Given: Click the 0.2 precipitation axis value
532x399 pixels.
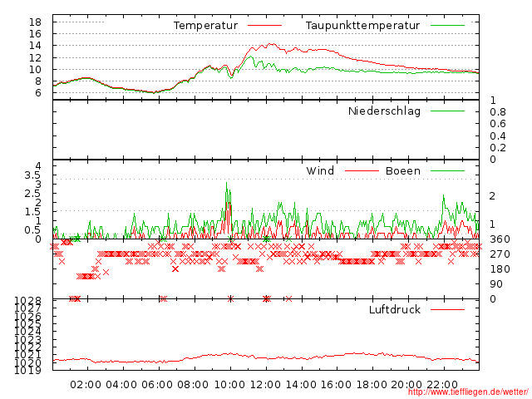Looking at the screenshot, I should click(x=498, y=148).
